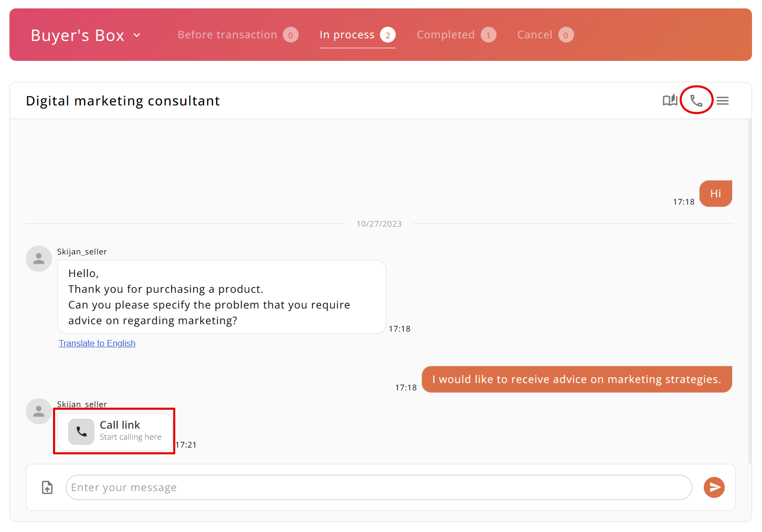762x532 pixels.
Task: Open the guide book icon in chat header
Action: [x=670, y=100]
